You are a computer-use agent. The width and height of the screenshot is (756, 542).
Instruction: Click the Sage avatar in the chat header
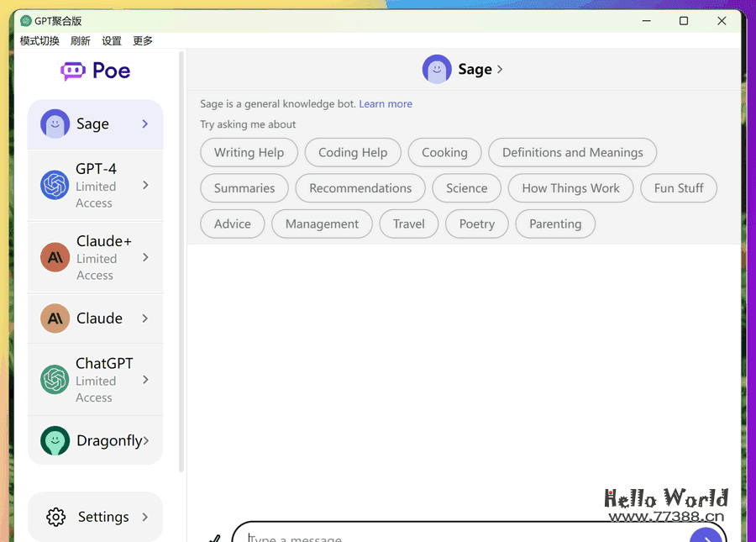[x=437, y=69]
